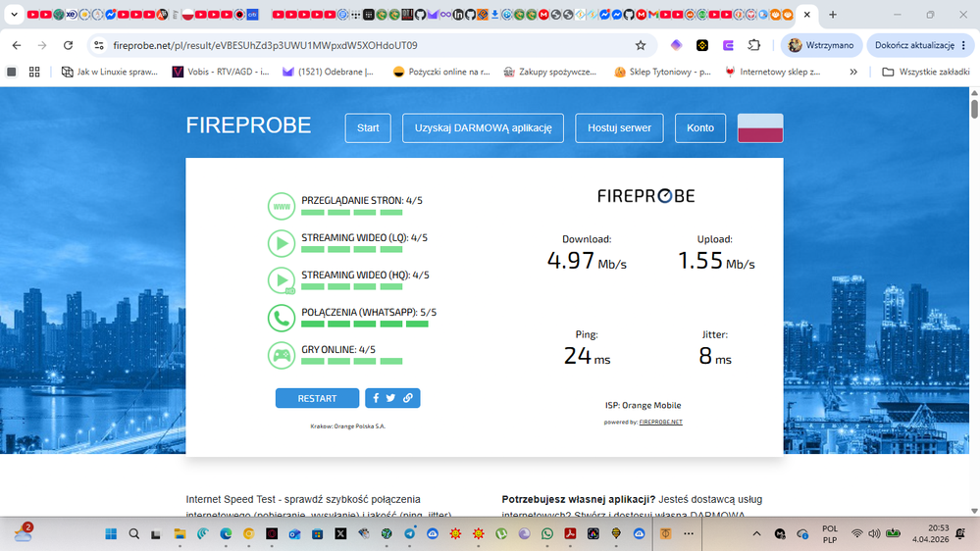Open site information icon in address bar
This screenshot has height=551, width=980.
click(x=99, y=45)
